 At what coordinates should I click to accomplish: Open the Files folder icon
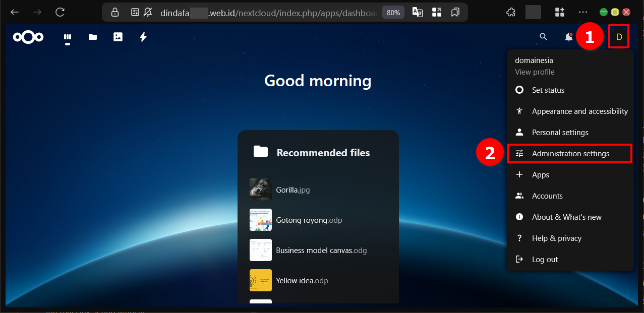(x=93, y=37)
